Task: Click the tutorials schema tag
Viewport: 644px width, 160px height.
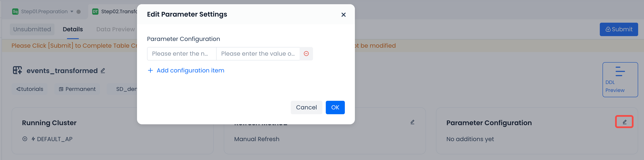Action: click(x=30, y=89)
